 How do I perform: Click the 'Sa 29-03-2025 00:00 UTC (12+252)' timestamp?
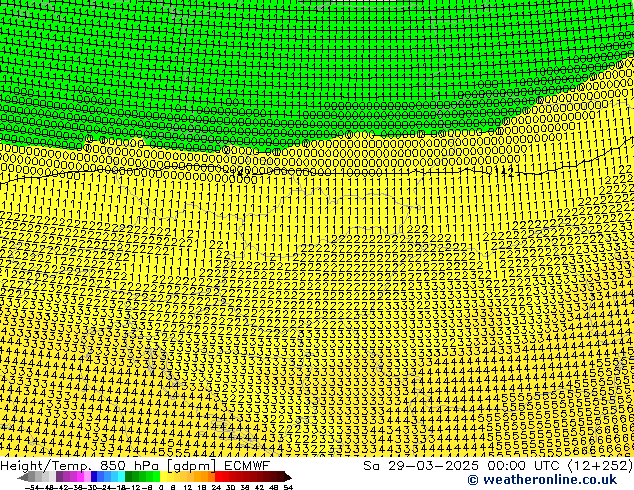pos(498,466)
